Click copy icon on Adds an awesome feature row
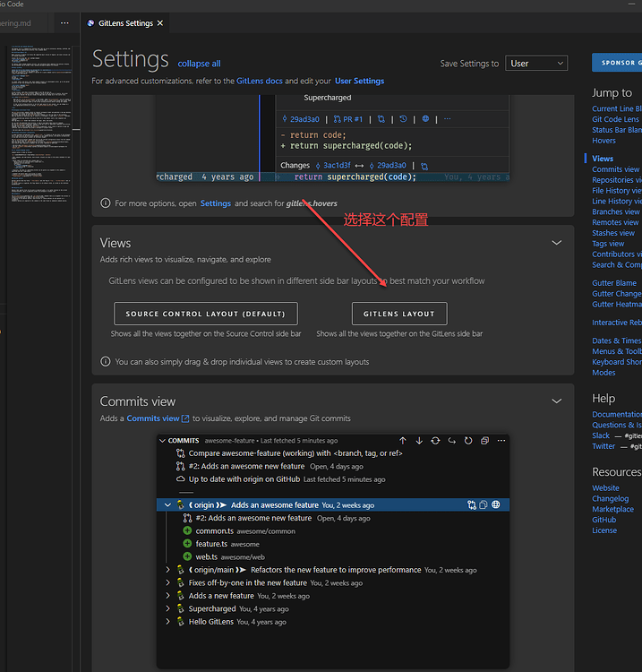This screenshot has height=672, width=642. tap(484, 504)
